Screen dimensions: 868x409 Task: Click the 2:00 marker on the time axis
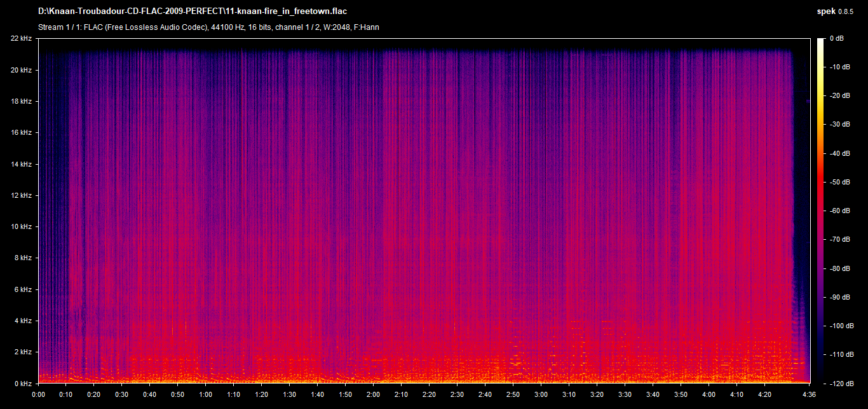(x=373, y=394)
